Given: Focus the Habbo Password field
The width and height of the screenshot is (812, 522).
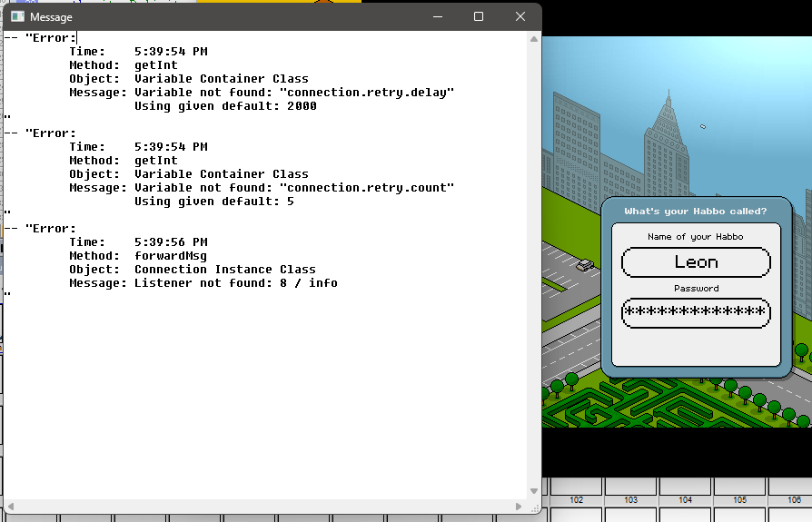Looking at the screenshot, I should [x=696, y=312].
